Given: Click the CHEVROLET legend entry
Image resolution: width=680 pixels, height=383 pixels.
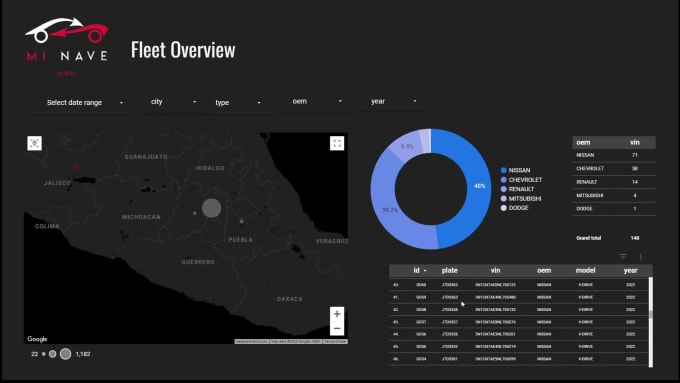Looking at the screenshot, I should point(521,180).
